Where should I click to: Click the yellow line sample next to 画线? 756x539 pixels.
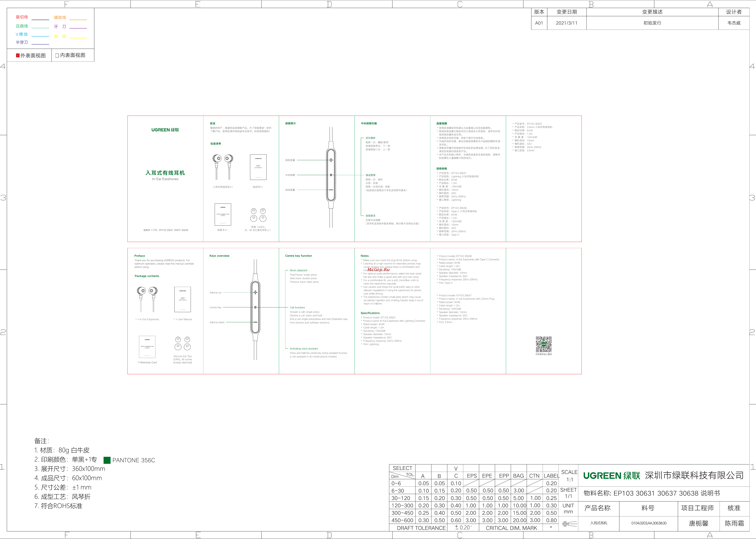78,38
